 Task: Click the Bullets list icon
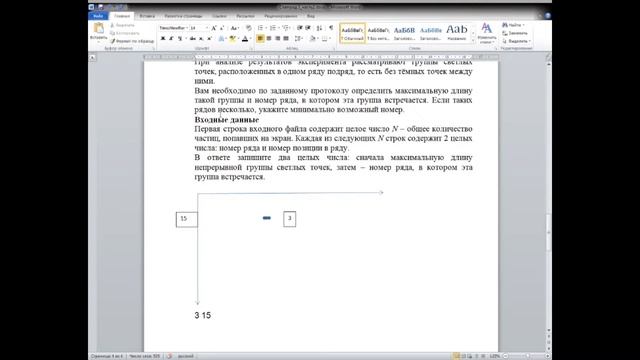(x=260, y=28)
